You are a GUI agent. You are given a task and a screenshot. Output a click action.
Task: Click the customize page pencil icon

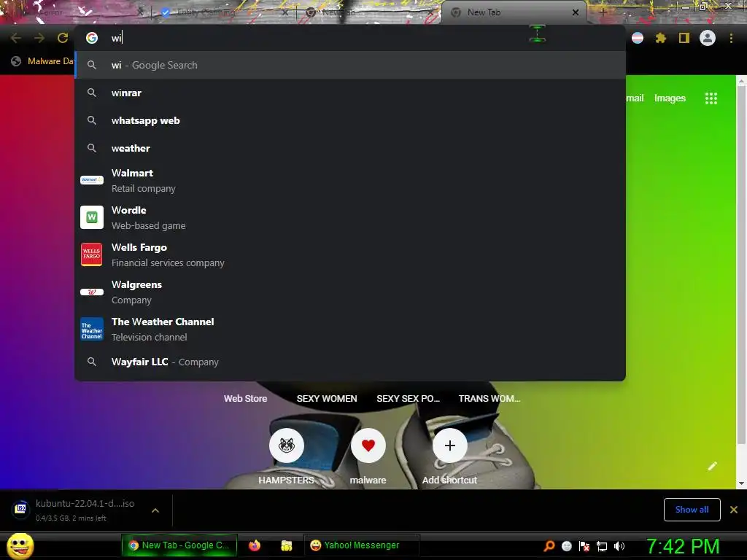(x=713, y=466)
